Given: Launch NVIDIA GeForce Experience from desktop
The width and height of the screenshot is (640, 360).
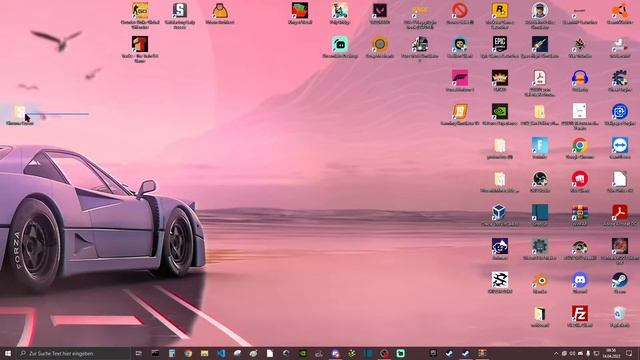Looking at the screenshot, I should coord(500,113).
